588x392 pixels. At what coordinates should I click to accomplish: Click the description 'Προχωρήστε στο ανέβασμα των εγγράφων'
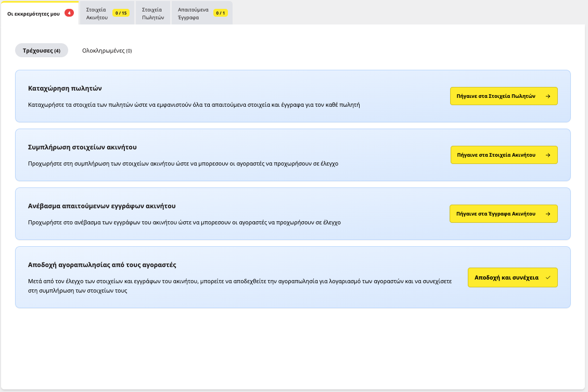tap(185, 222)
